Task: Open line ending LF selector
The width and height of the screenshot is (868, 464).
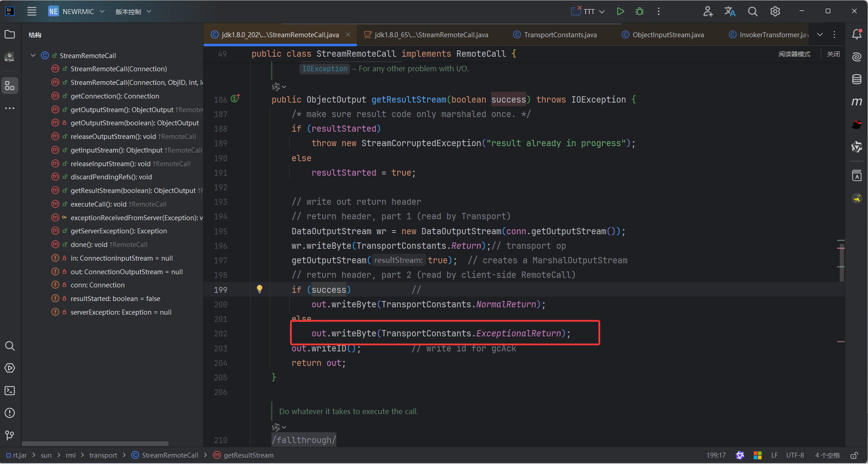Action: tap(774, 455)
